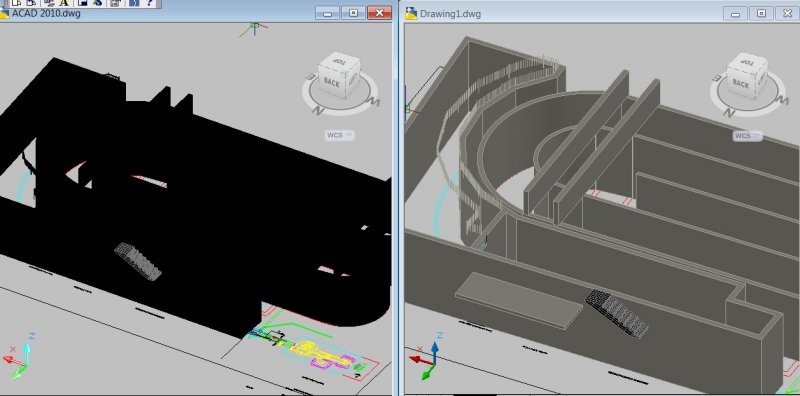Click the text 'A' icon in toolbar
The image size is (800, 396).
(64, 3)
